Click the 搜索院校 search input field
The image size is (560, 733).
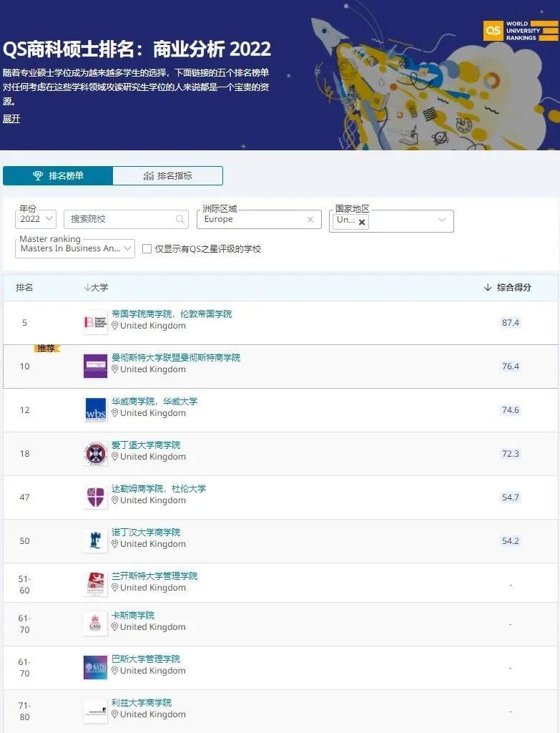pyautogui.click(x=126, y=219)
